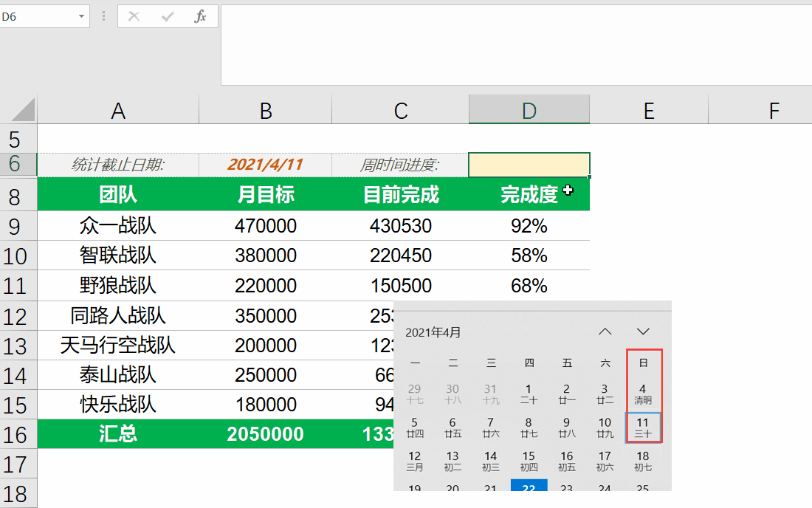
Task: Click into the formula bar input area
Action: coord(516,45)
